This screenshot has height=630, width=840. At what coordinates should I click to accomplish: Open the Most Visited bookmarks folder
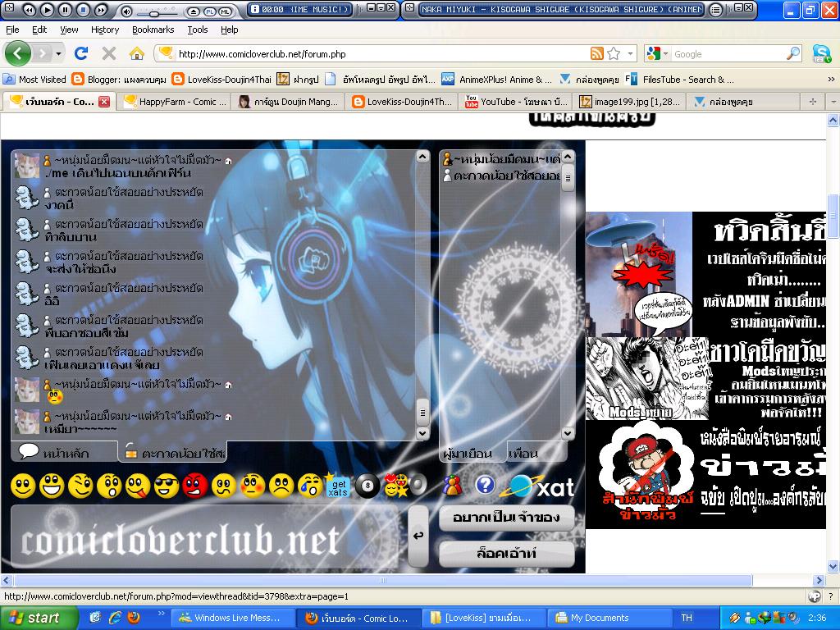point(34,80)
